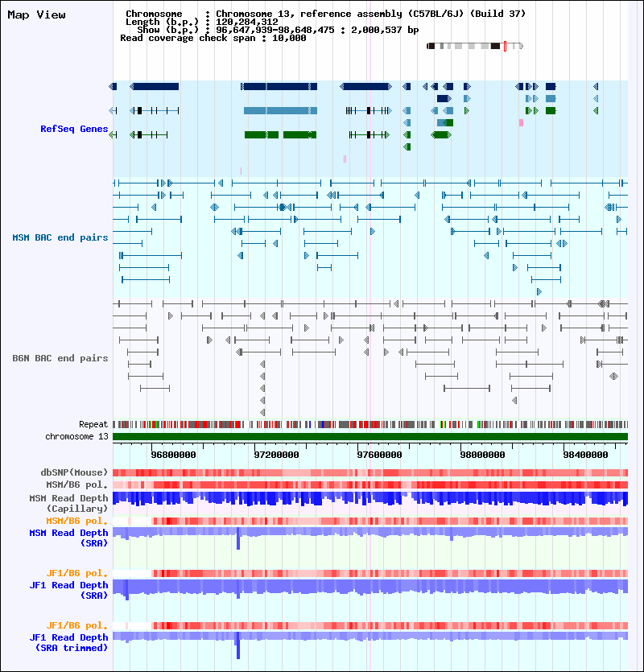Viewport: 644px width, 672px height.
Task: Click the Length 120,284,312 text
Action: pos(201,22)
